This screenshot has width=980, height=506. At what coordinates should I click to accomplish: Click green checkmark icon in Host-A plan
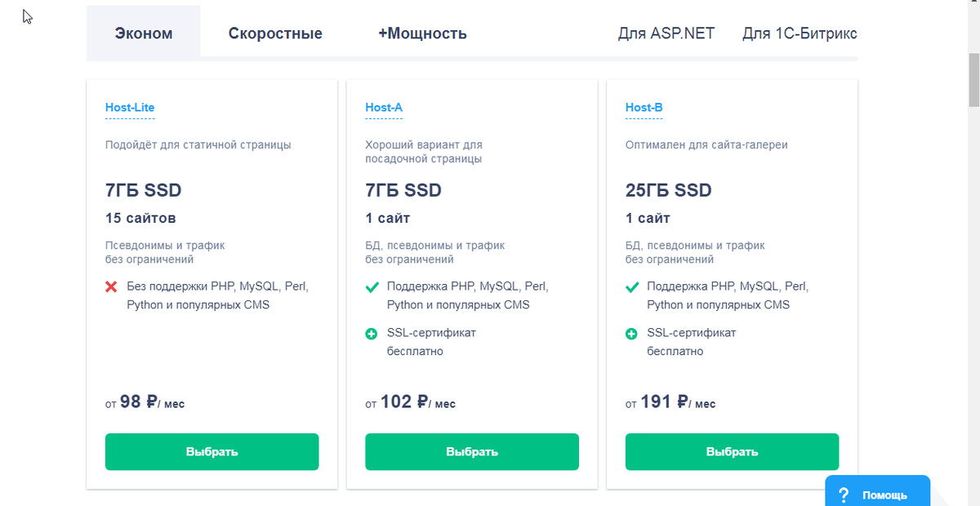point(372,287)
